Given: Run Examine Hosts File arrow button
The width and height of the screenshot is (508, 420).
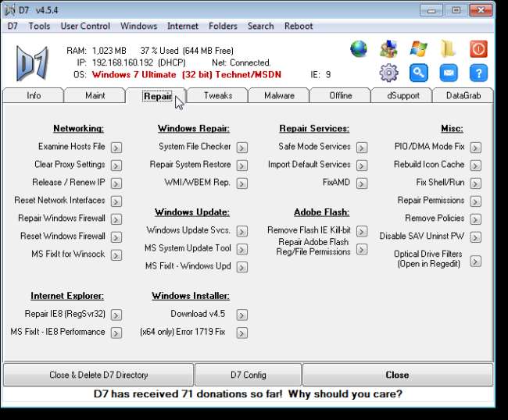Looking at the screenshot, I should point(116,147).
